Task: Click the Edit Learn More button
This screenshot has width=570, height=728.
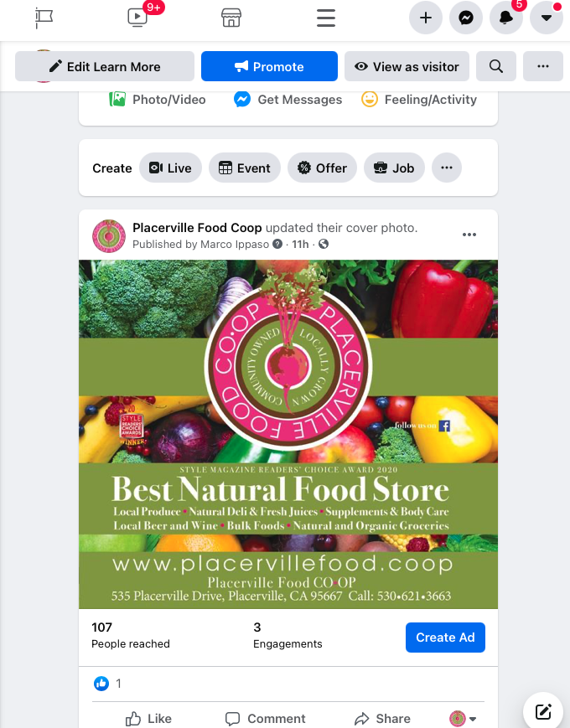Action: [105, 66]
